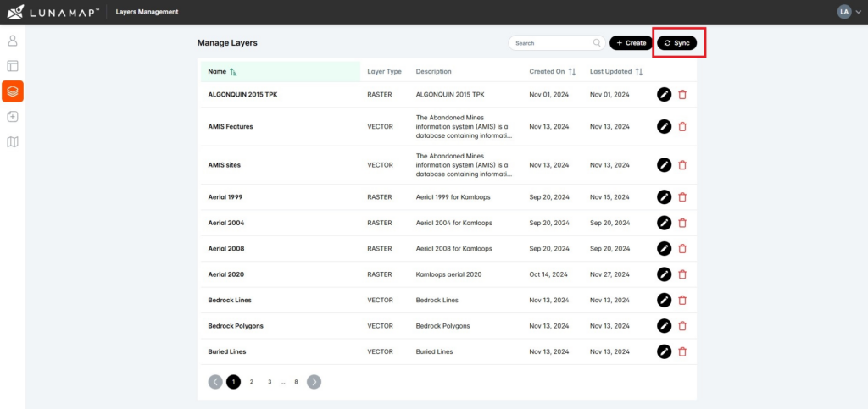Delete the Buried Lines layer
The width and height of the screenshot is (868, 409).
(682, 351)
